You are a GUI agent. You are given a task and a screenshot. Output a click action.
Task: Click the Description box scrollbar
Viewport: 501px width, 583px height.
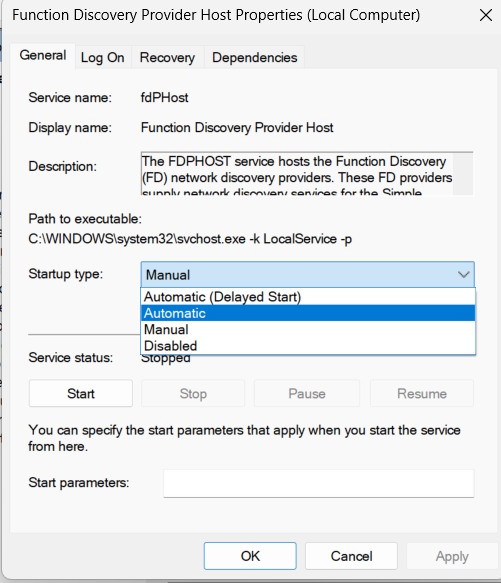coord(463,174)
